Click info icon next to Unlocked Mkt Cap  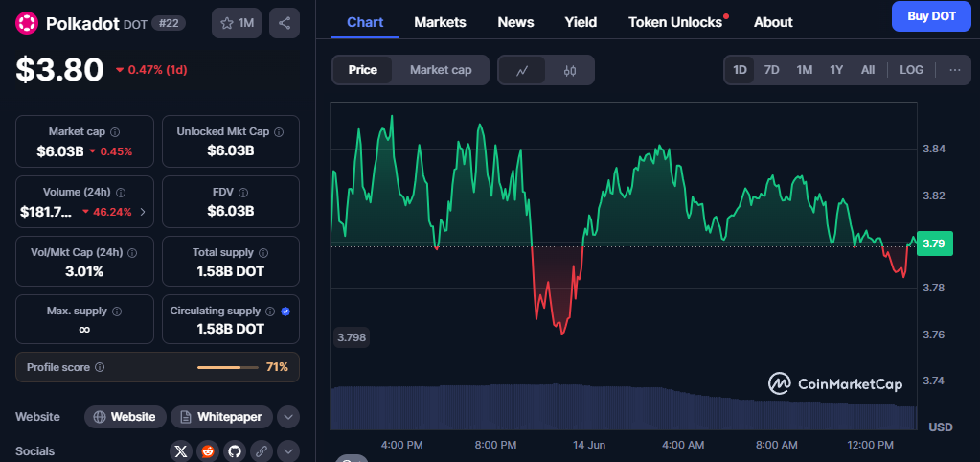point(280,132)
